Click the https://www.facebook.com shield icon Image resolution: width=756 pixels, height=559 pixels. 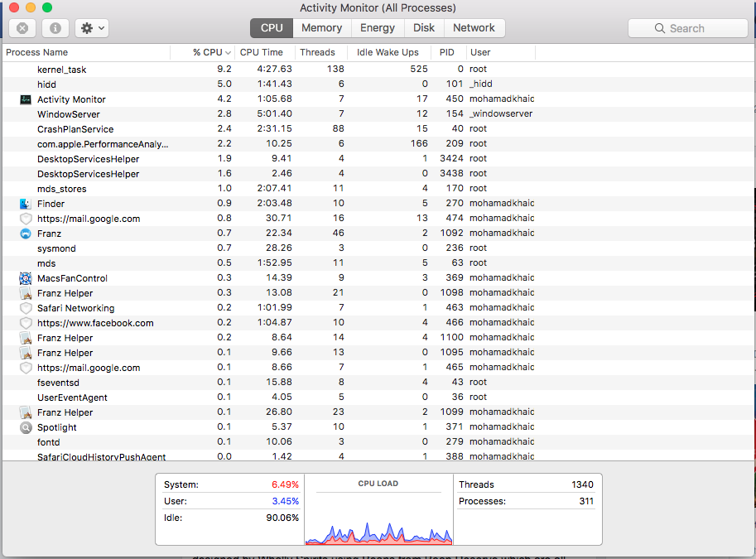pyautogui.click(x=26, y=323)
